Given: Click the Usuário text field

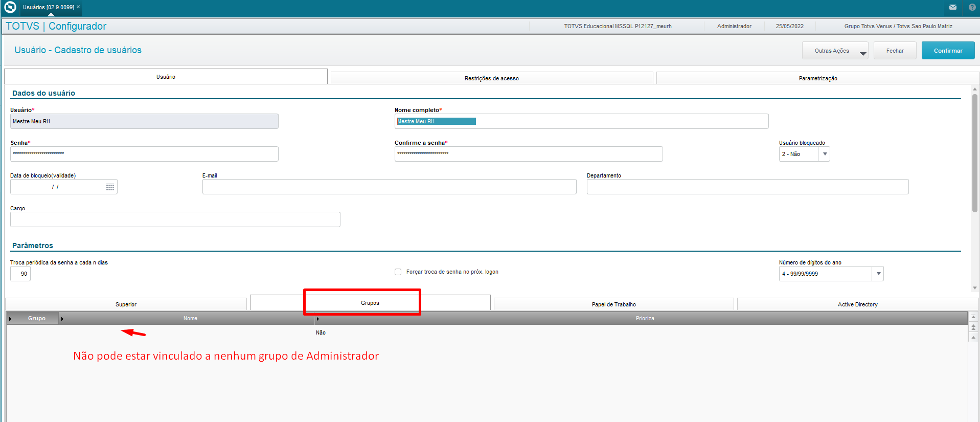Looking at the screenshot, I should coord(144,121).
